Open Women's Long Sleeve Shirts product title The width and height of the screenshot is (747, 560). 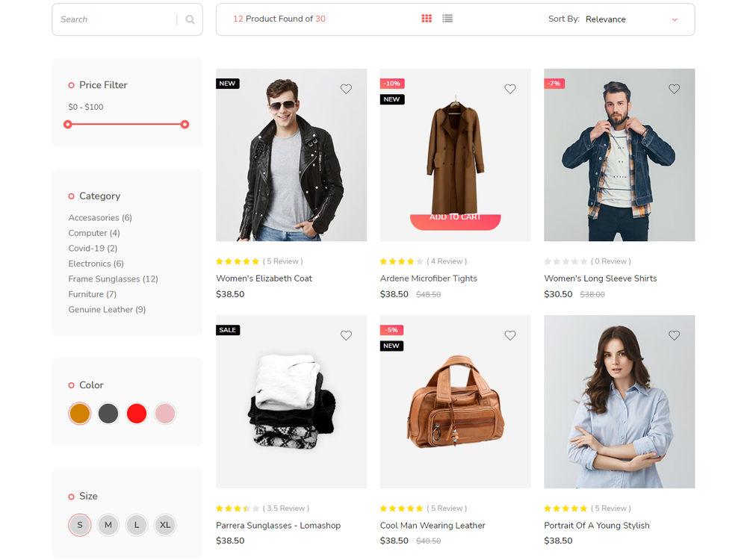click(601, 278)
